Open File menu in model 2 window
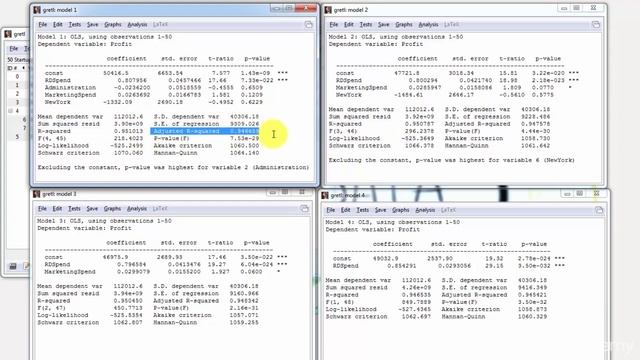Image resolution: width=640 pixels, height=360 pixels. [333, 24]
